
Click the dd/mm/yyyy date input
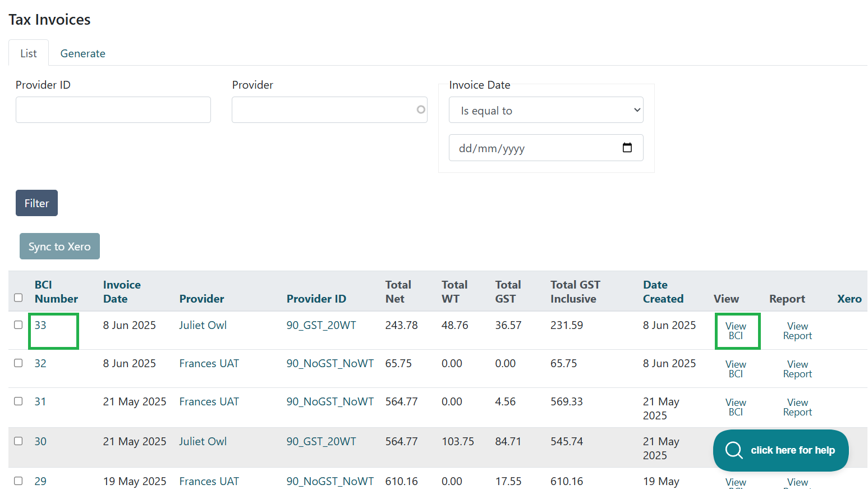click(546, 148)
